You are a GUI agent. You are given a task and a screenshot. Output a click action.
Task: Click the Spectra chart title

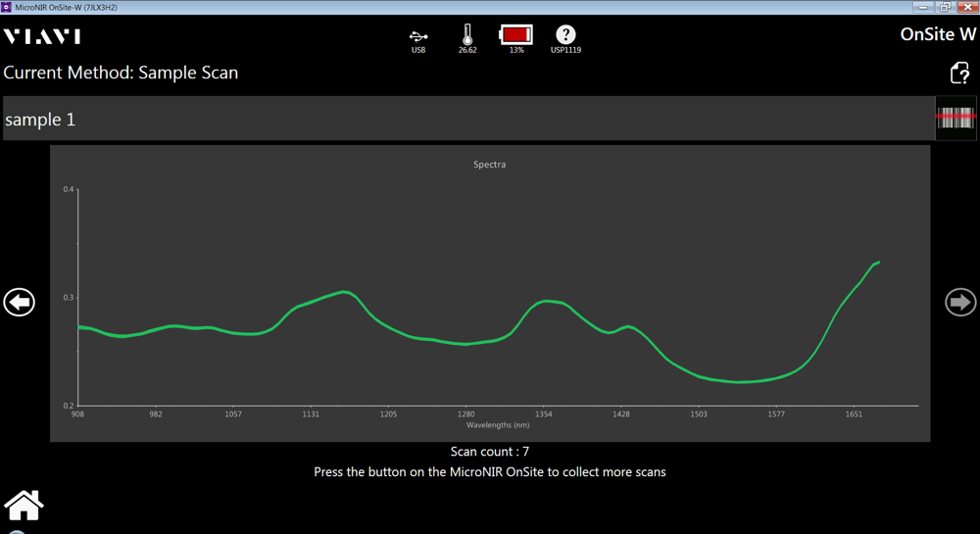click(489, 165)
